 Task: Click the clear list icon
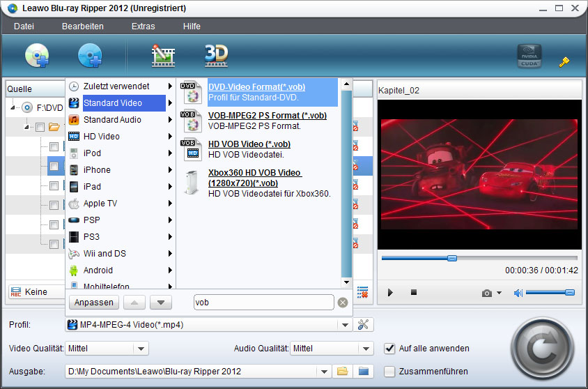363,292
